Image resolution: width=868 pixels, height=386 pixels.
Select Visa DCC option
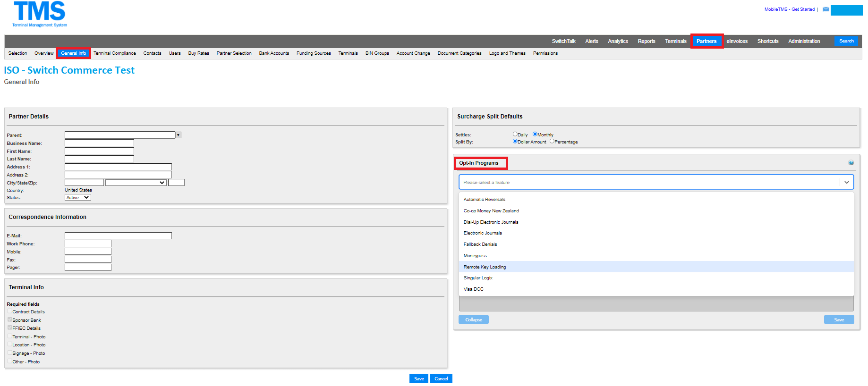click(x=656, y=289)
